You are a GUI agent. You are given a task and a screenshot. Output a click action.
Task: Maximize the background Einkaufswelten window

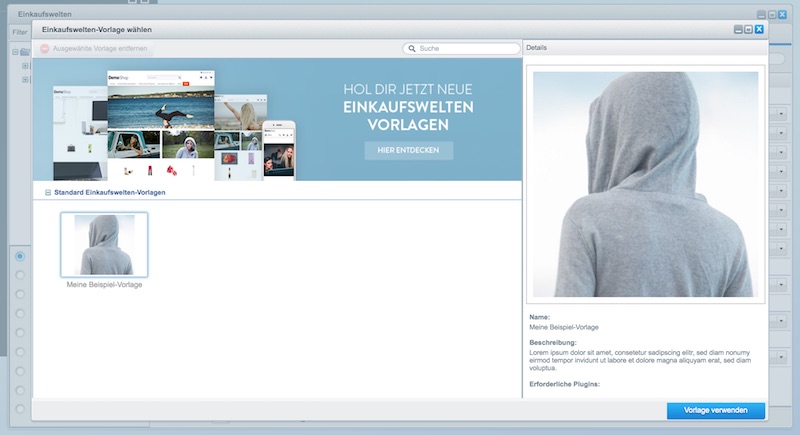point(771,15)
